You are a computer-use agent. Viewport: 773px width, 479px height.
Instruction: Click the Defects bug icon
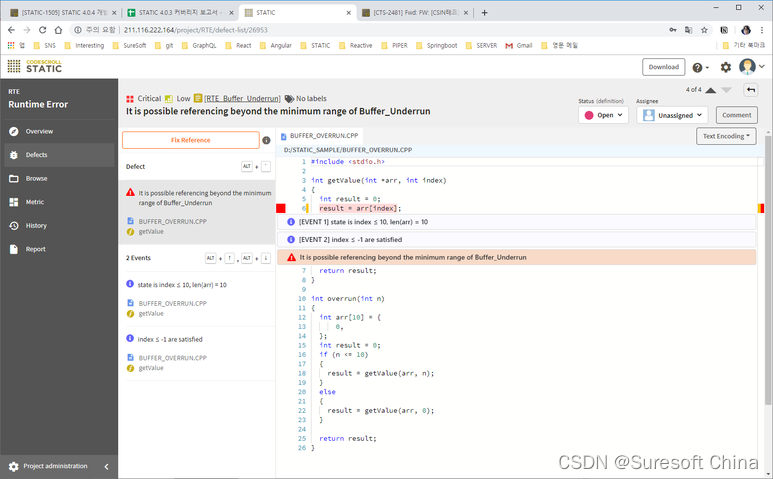pos(14,155)
